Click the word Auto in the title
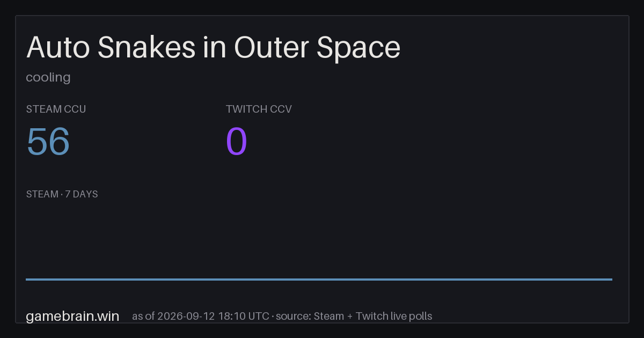The image size is (644, 338). pos(58,47)
